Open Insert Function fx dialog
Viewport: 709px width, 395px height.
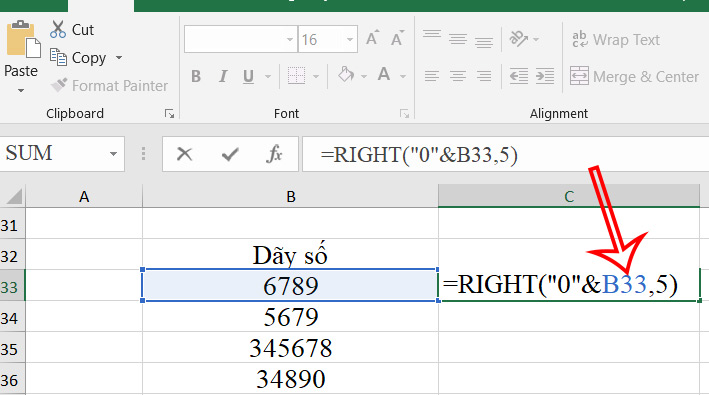pos(274,154)
